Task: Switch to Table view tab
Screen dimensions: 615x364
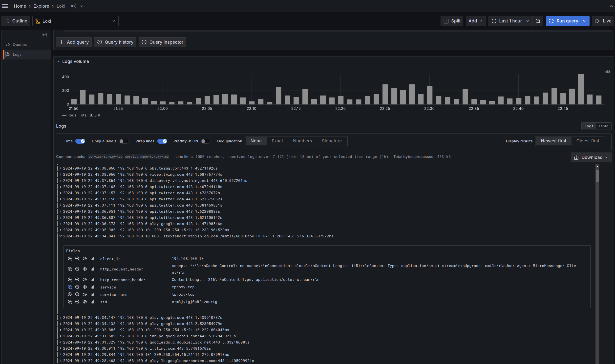Action: [x=603, y=126]
